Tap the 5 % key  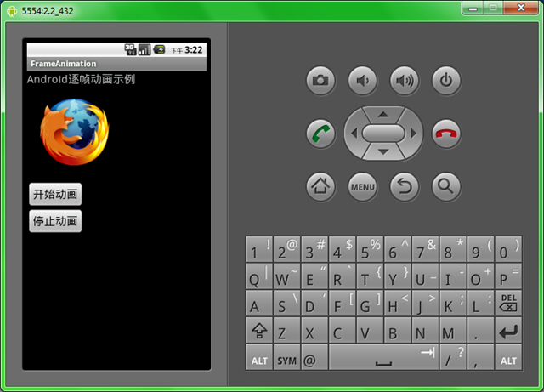[x=370, y=249]
